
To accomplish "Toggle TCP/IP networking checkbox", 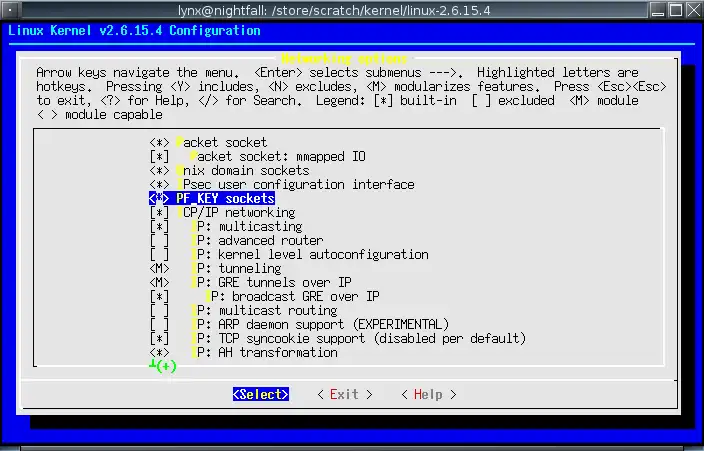I will tap(159, 212).
